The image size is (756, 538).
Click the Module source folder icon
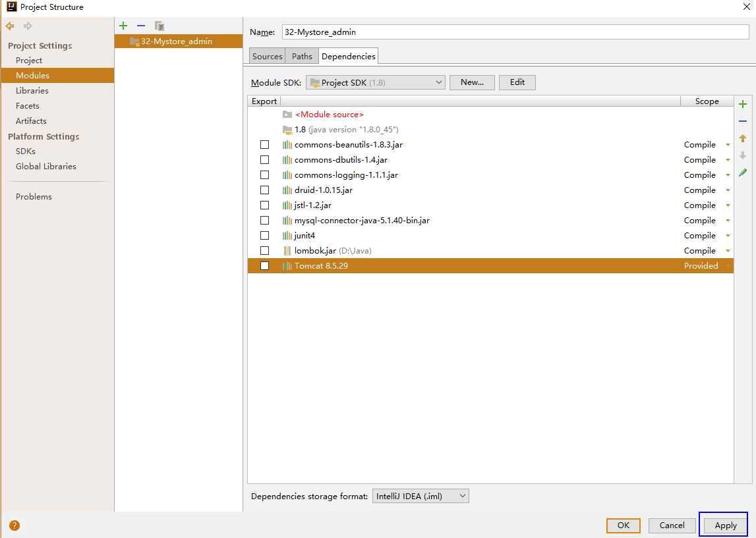(x=287, y=114)
